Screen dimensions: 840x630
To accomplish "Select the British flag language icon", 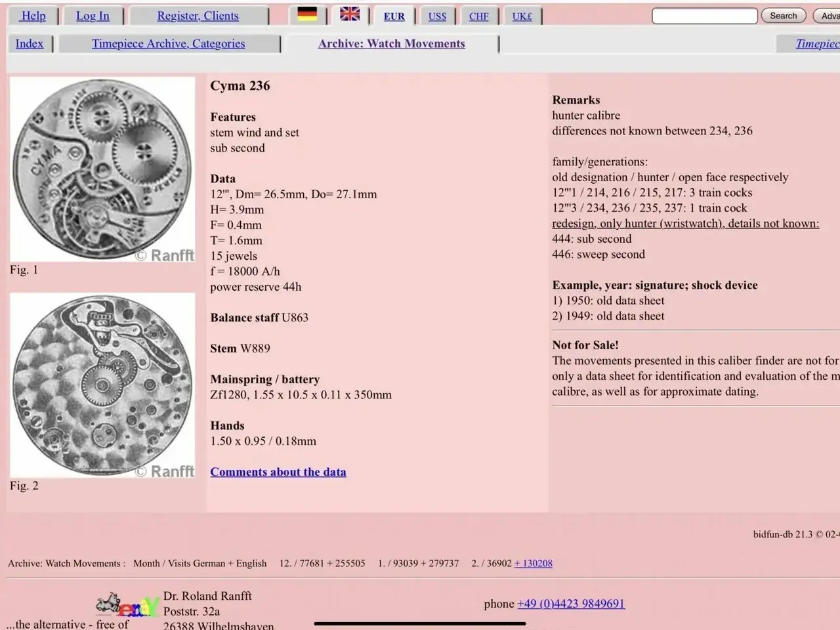I will pos(349,14).
